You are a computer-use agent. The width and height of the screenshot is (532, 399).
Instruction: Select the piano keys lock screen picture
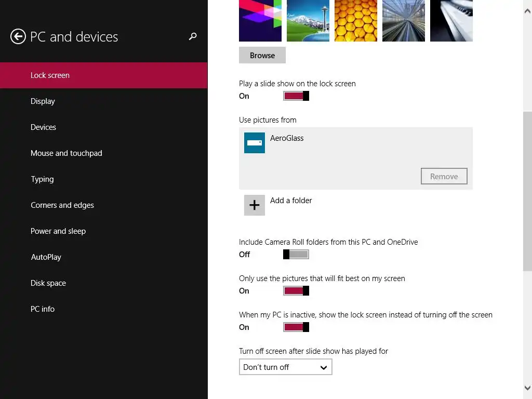point(451,21)
